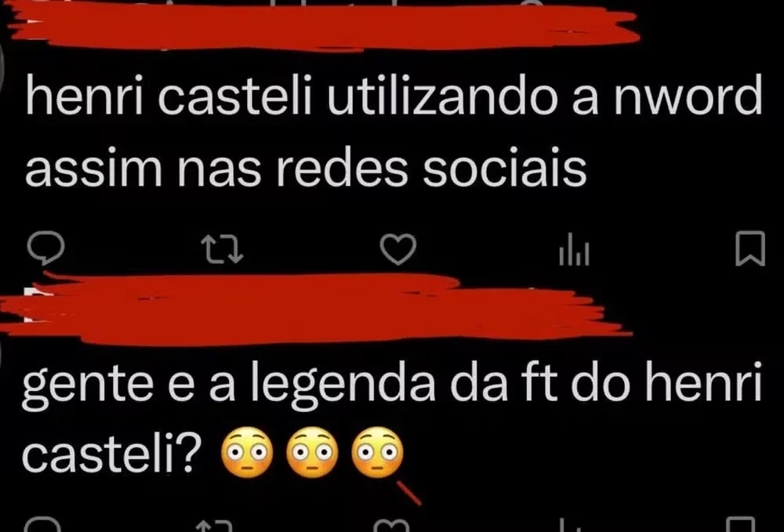The height and width of the screenshot is (532, 784).
Task: Reply to the tweet about nword
Action: (x=45, y=248)
